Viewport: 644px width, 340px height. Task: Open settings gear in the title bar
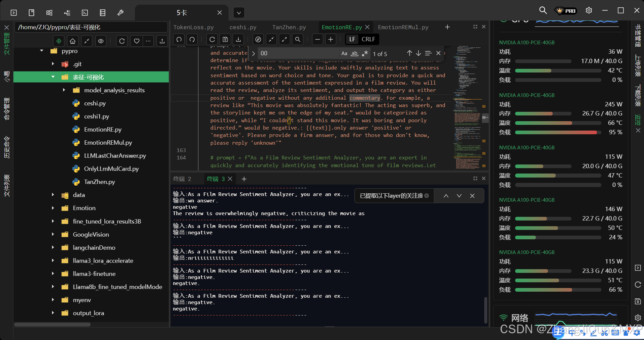tap(589, 10)
